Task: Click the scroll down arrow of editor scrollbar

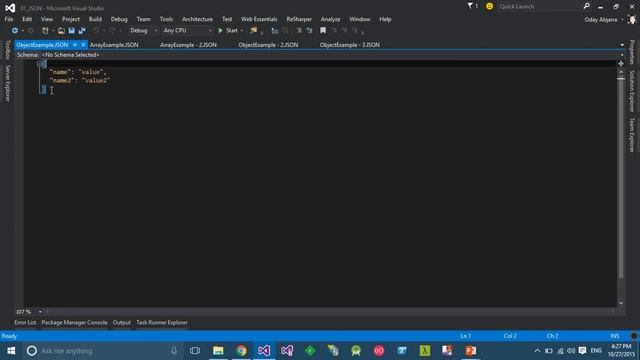Action: pos(621,303)
